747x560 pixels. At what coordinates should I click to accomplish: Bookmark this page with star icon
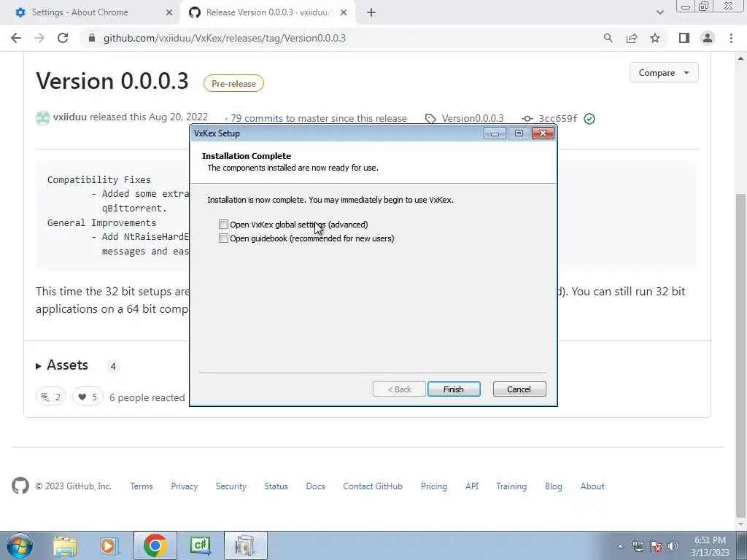click(655, 38)
